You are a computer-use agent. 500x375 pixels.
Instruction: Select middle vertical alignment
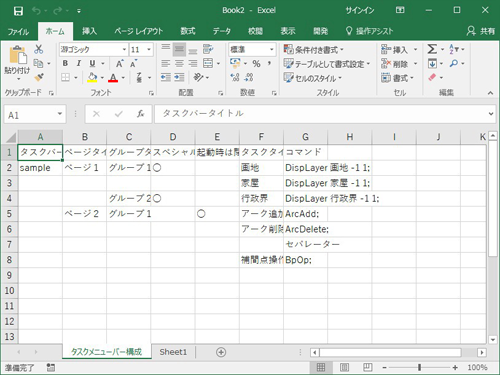(179, 49)
